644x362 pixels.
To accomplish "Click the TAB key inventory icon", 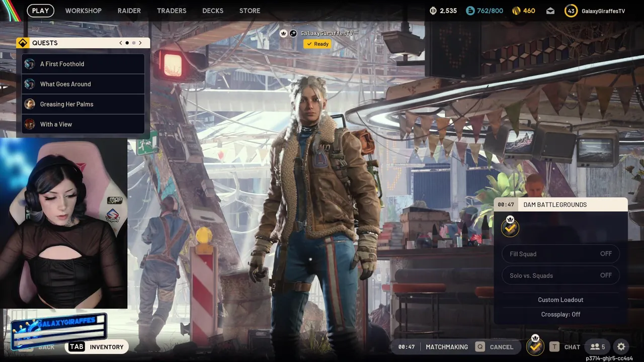I will pos(76,346).
